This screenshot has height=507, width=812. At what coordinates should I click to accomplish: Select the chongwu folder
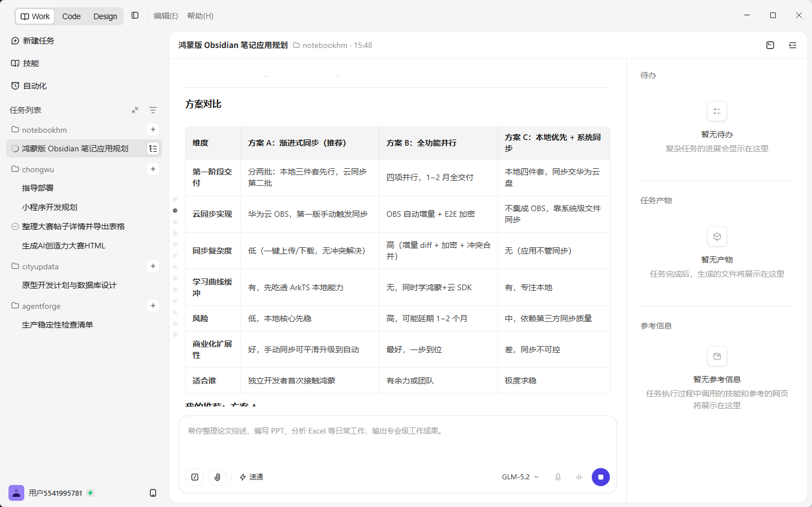[33, 169]
